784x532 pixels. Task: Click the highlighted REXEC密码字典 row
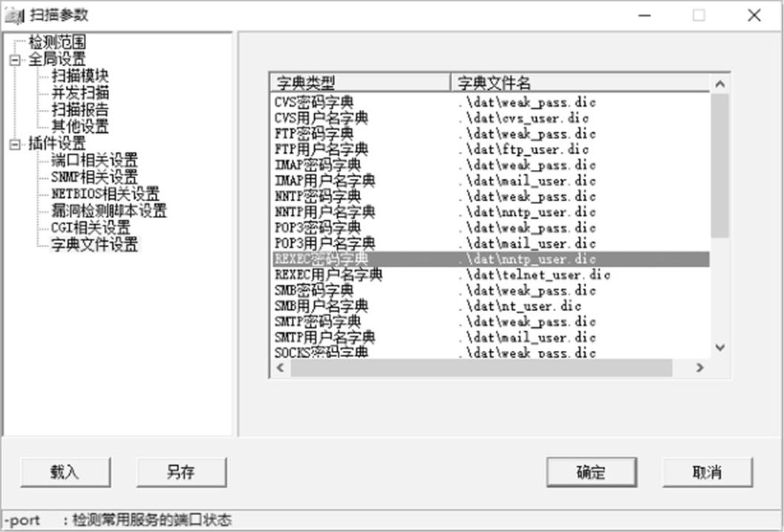(491, 259)
